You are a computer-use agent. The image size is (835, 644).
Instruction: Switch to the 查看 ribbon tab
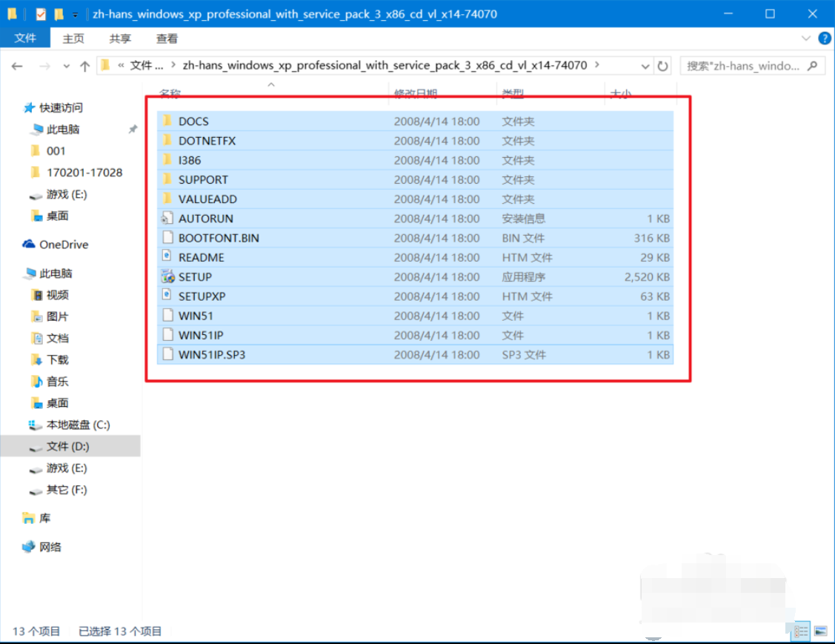click(167, 39)
